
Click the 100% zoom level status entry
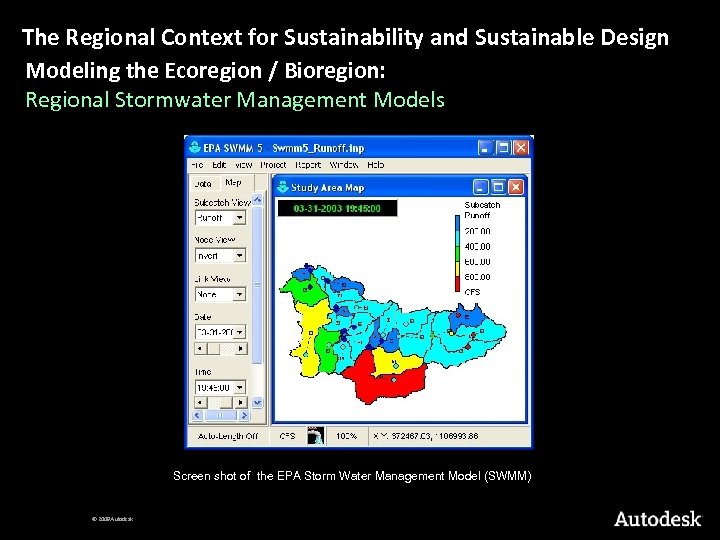(x=347, y=436)
